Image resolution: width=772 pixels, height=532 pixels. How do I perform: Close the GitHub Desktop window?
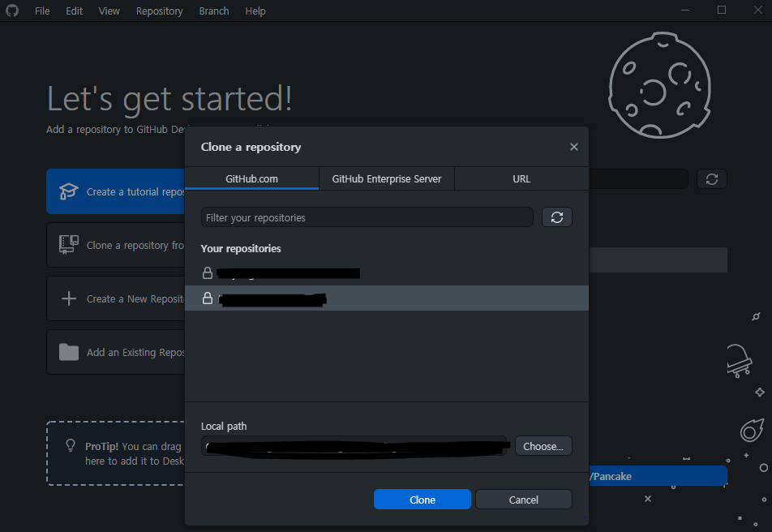click(x=757, y=11)
